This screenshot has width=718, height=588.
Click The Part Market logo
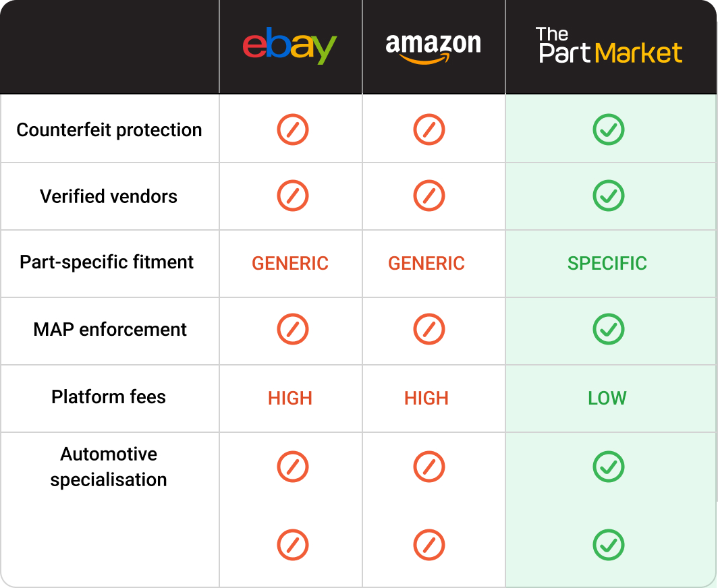click(x=609, y=46)
